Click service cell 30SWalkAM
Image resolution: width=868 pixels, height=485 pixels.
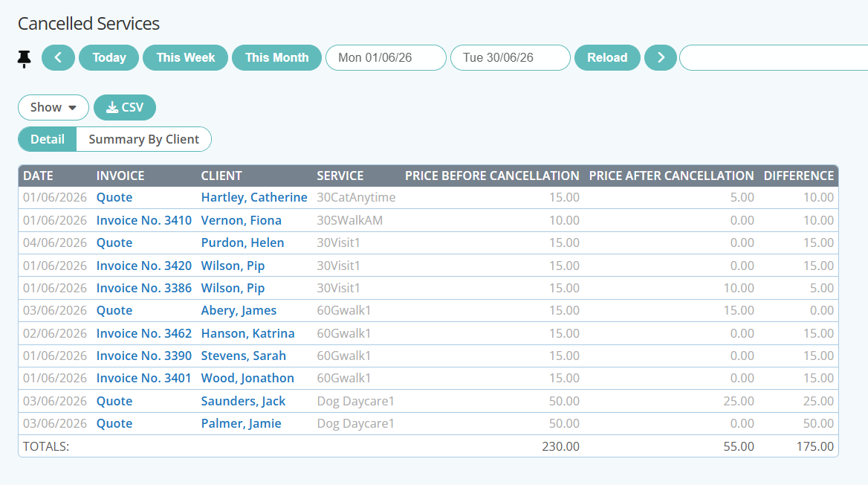pos(350,220)
